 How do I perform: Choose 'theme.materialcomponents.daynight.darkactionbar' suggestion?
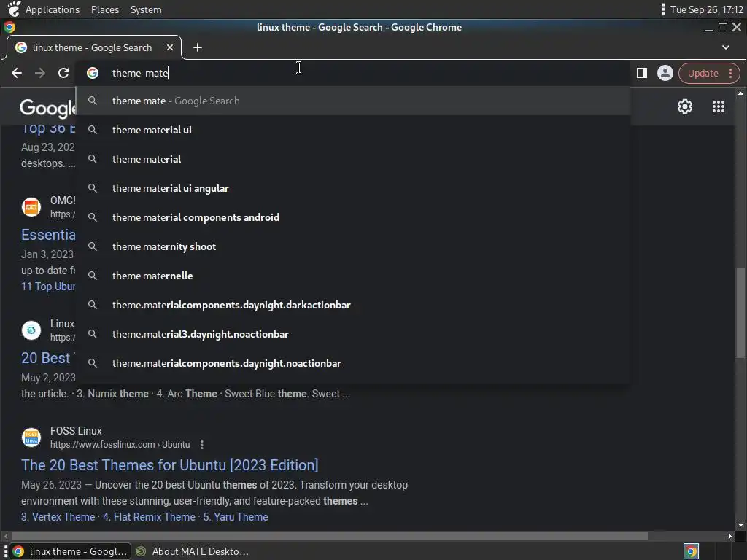click(x=353, y=305)
